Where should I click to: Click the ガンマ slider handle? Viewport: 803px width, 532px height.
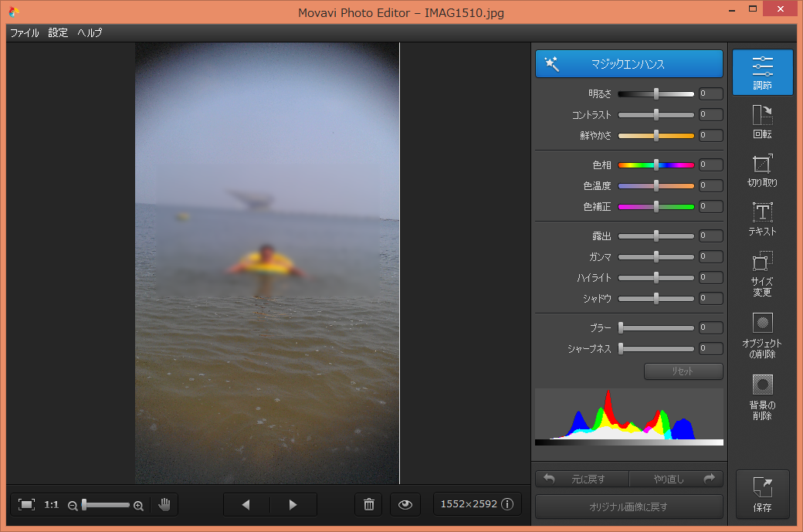pyautogui.click(x=656, y=257)
